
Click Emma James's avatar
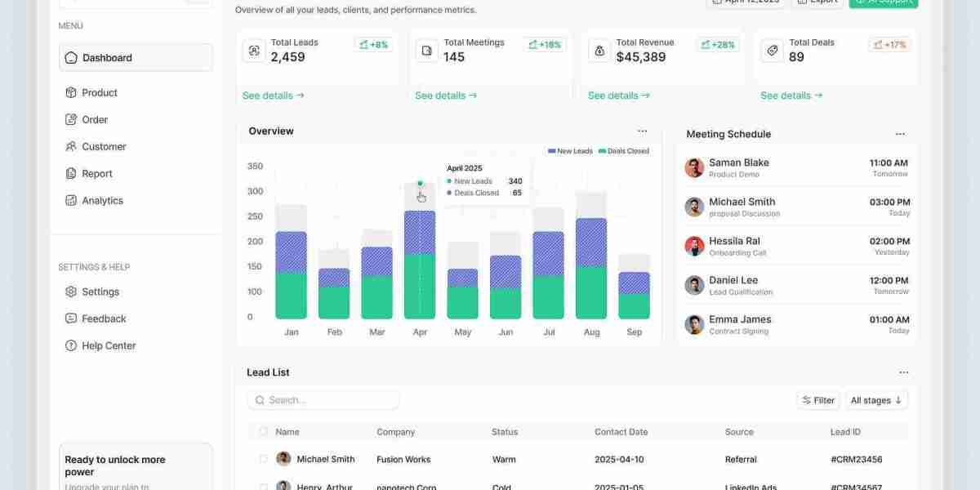(x=694, y=324)
